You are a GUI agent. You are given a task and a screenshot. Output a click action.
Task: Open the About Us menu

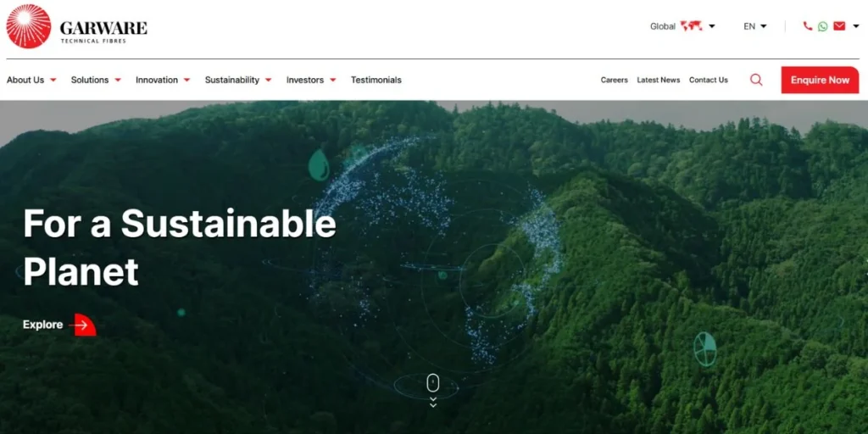(x=31, y=80)
